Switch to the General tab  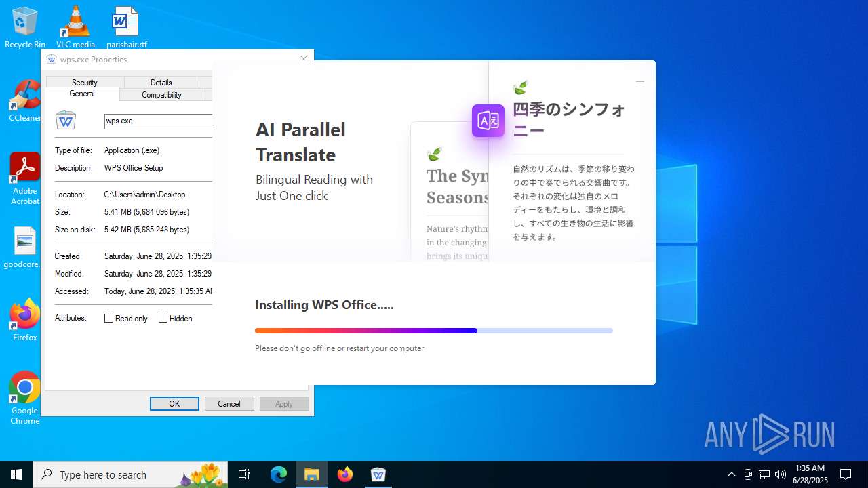tap(82, 94)
